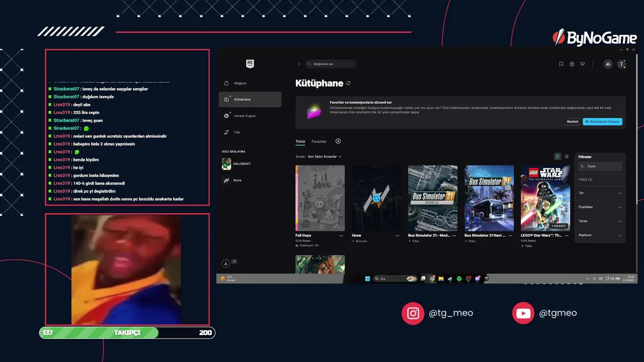Switch to the Favoriler tab
Viewport: 644px width, 362px height.
click(319, 142)
